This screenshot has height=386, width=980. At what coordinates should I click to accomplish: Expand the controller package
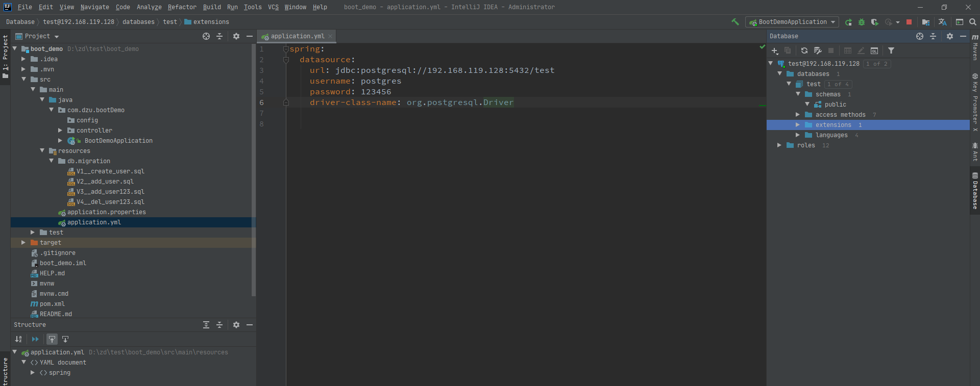[x=60, y=131]
